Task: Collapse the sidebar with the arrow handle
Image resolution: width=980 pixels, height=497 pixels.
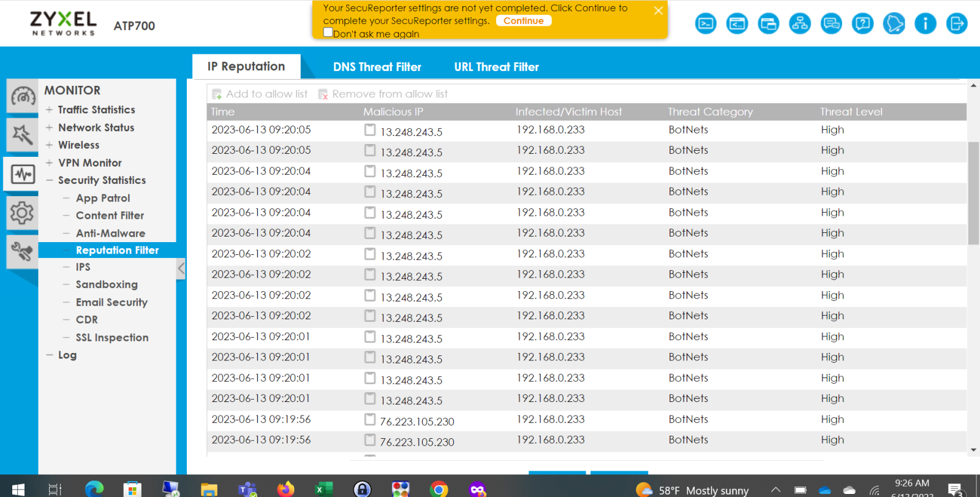Action: (x=181, y=268)
